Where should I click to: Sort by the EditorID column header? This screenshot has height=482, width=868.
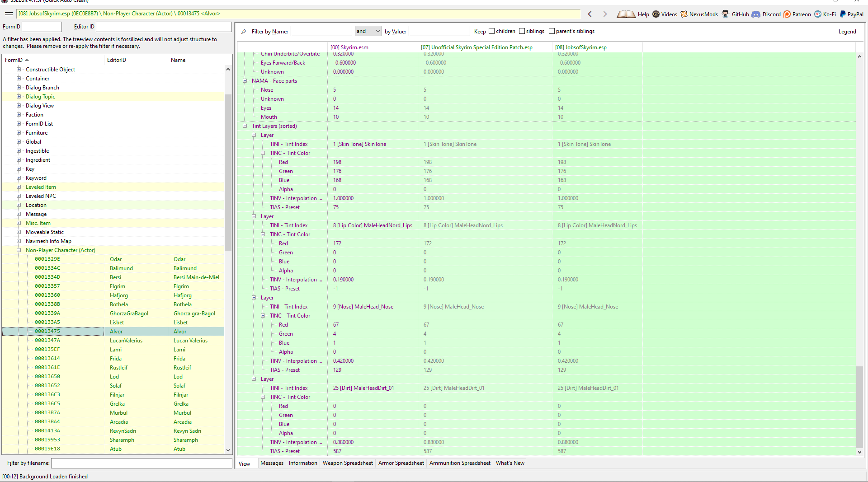(x=136, y=60)
